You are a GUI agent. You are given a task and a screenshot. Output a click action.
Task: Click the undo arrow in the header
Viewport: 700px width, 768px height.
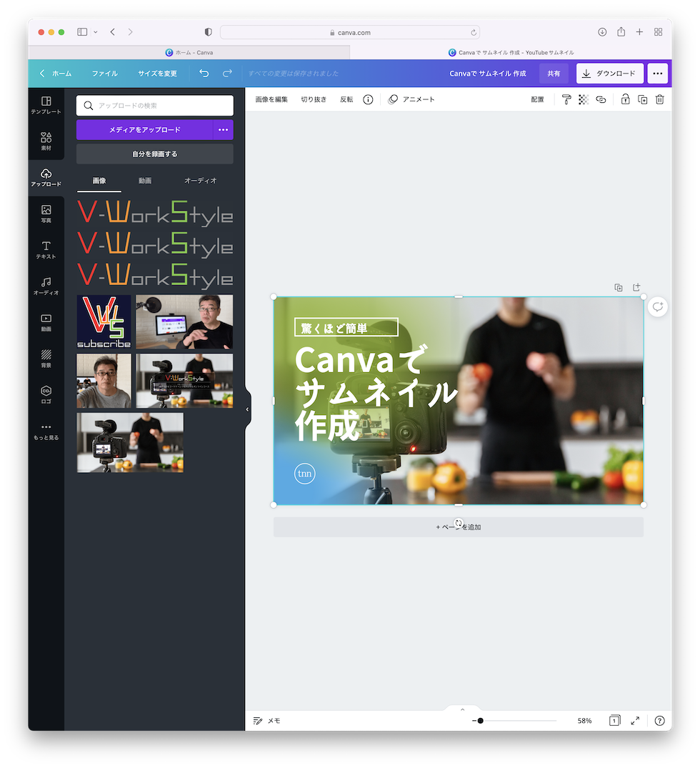point(204,74)
